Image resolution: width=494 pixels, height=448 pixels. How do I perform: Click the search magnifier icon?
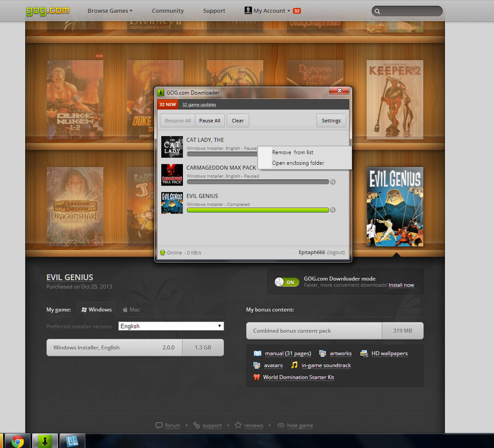[x=377, y=11]
